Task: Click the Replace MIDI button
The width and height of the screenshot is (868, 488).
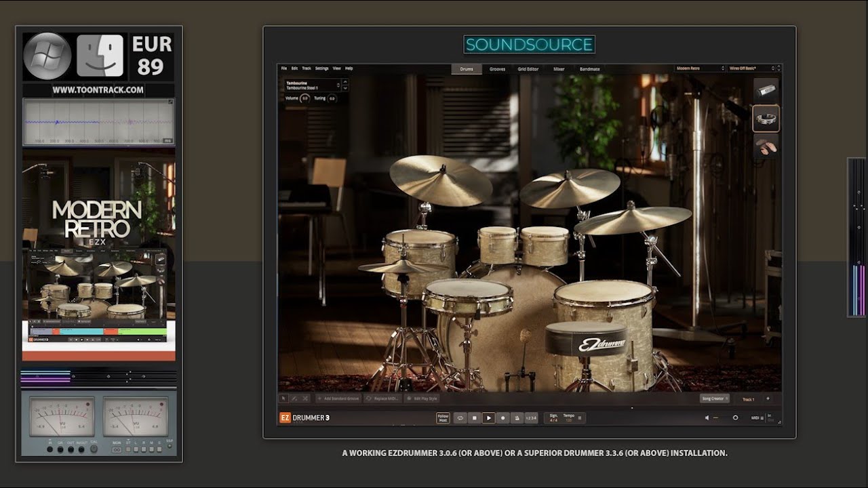Action: [x=382, y=399]
